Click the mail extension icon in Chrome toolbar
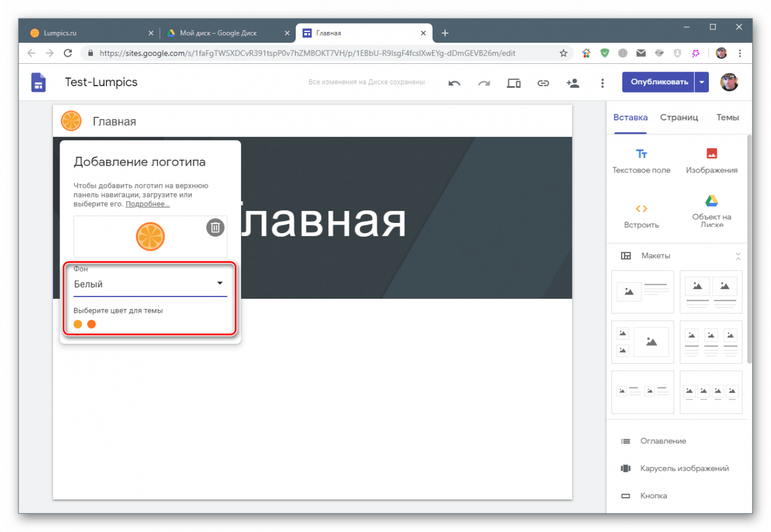 tap(641, 53)
